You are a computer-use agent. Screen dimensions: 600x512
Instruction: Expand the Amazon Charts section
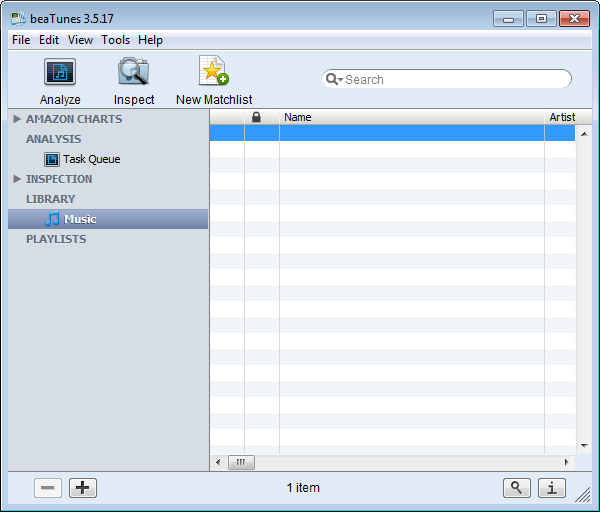(17, 119)
